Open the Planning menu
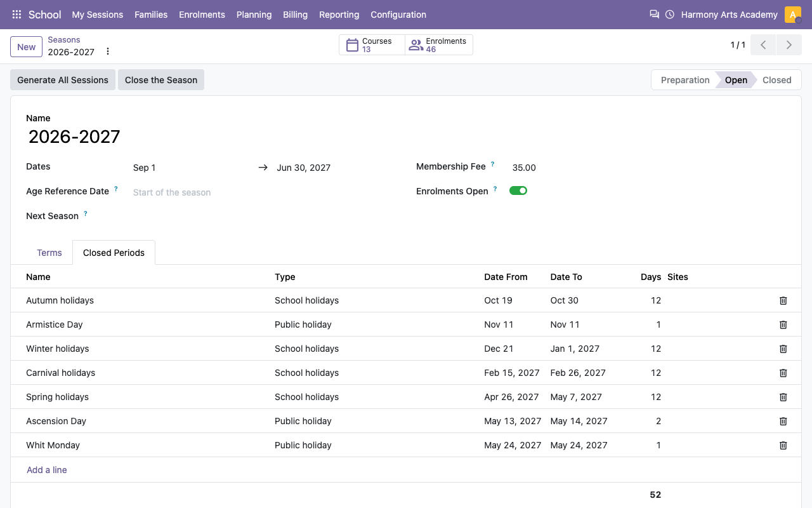This screenshot has width=812, height=508. [x=254, y=15]
